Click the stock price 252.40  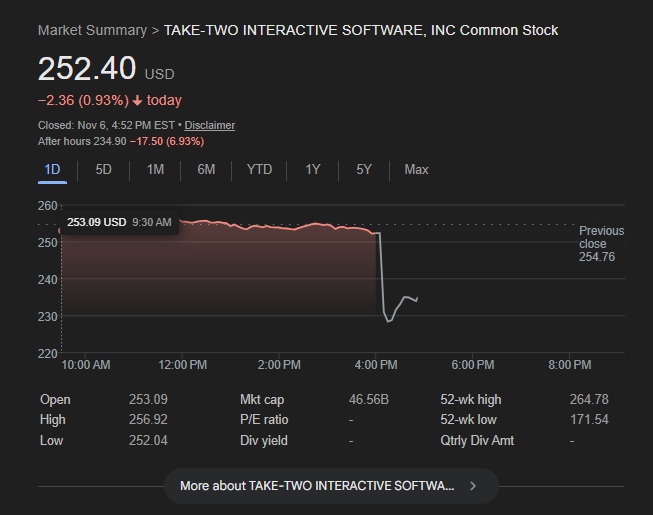[x=87, y=68]
